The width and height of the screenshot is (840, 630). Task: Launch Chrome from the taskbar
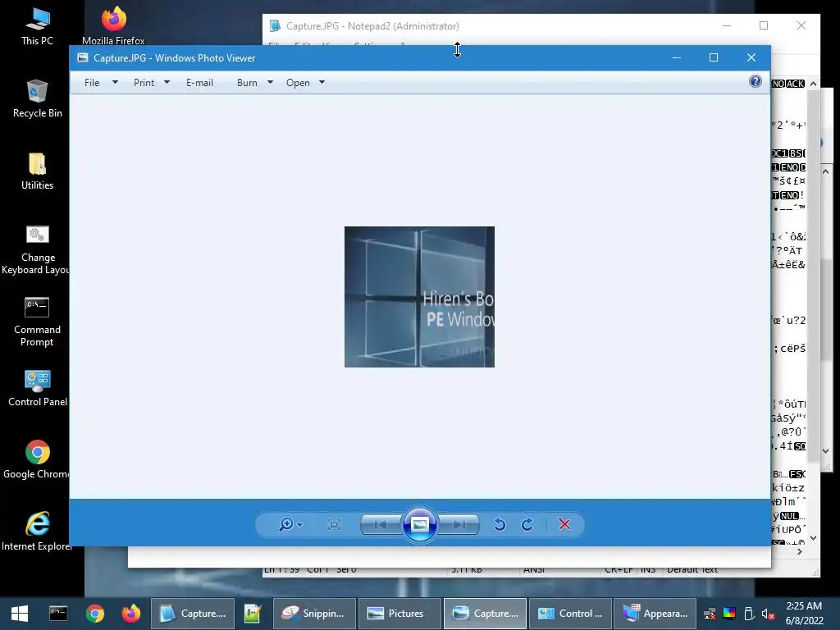click(x=95, y=614)
